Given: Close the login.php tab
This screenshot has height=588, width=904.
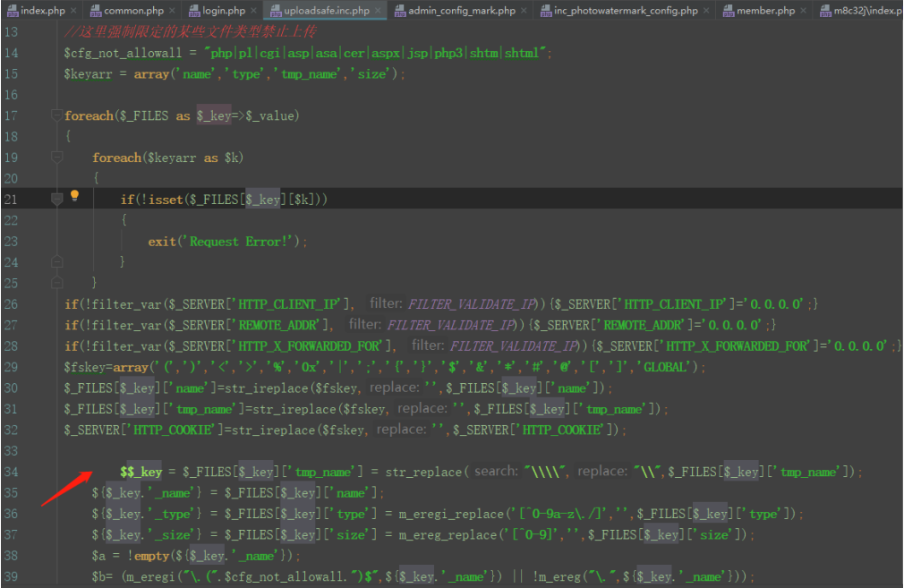Looking at the screenshot, I should (253, 11).
